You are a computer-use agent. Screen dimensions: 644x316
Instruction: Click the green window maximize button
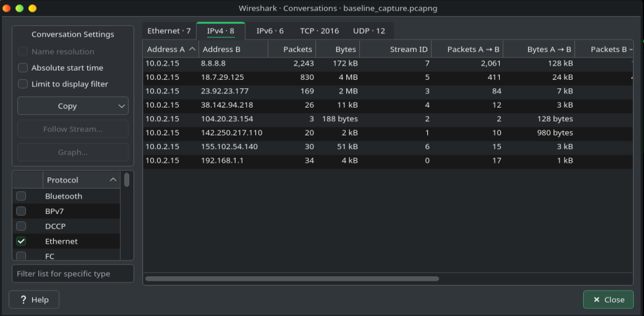point(19,8)
